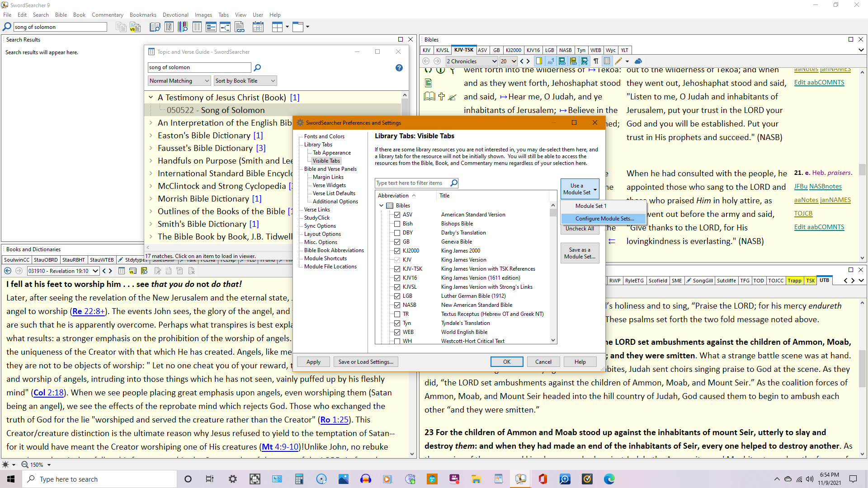Image resolution: width=868 pixels, height=488 pixels.
Task: Open Windows Settings gear in taskbar
Action: pyautogui.click(x=233, y=479)
